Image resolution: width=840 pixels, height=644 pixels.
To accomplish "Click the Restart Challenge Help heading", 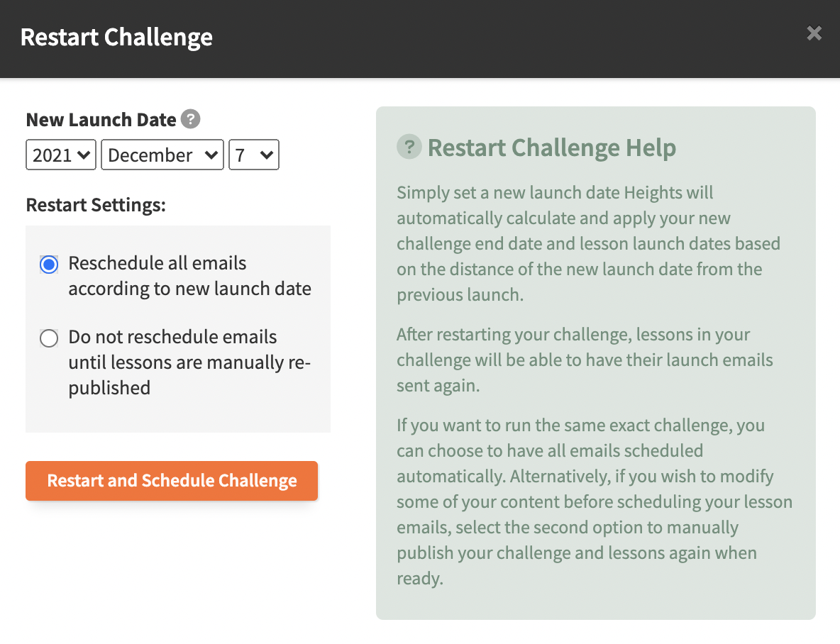I will pos(552,148).
